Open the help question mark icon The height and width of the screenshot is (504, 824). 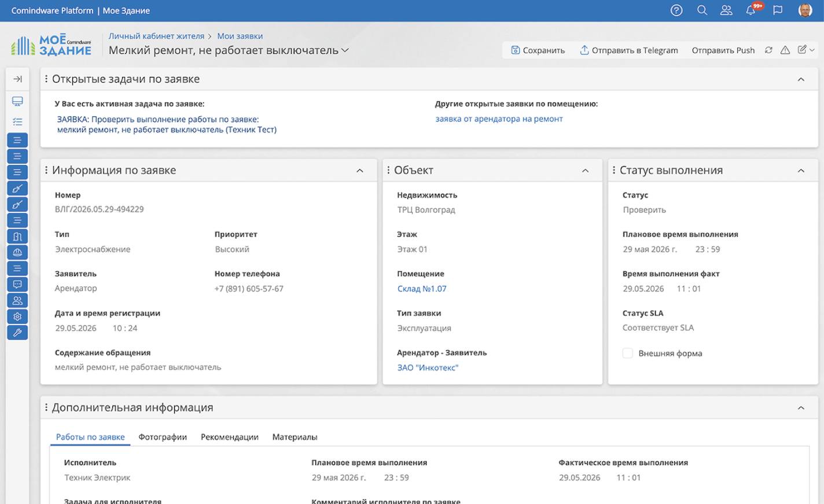point(676,10)
